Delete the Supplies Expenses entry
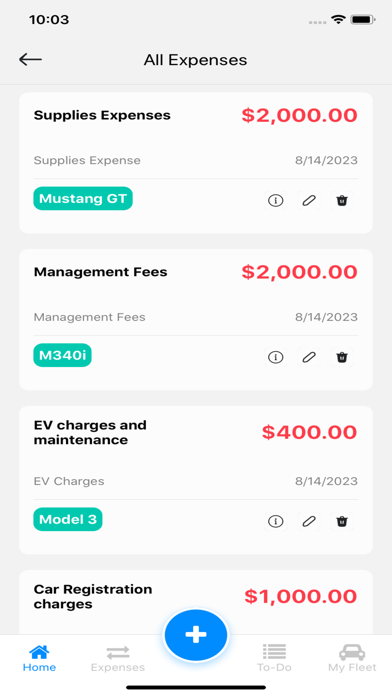This screenshot has width=392, height=696. 342,201
